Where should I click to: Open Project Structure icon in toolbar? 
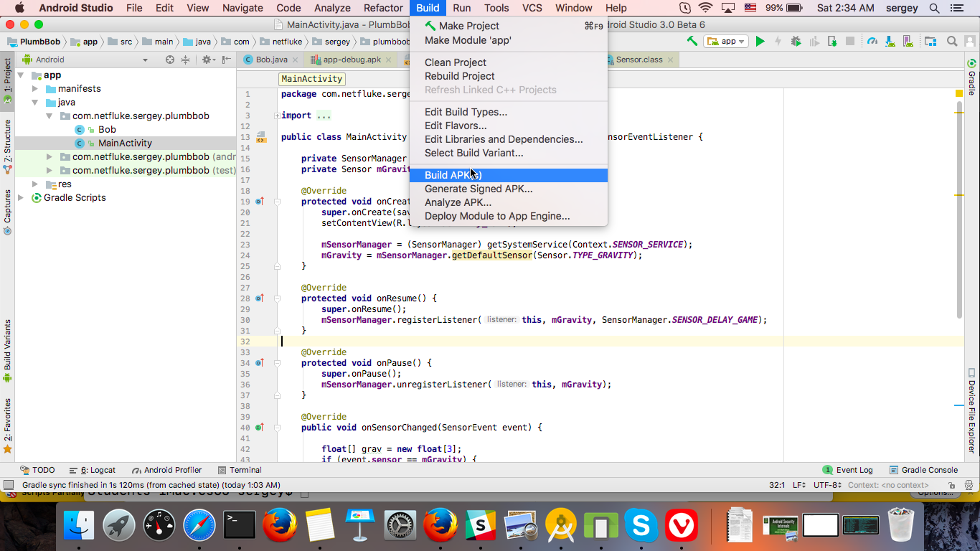[930, 41]
